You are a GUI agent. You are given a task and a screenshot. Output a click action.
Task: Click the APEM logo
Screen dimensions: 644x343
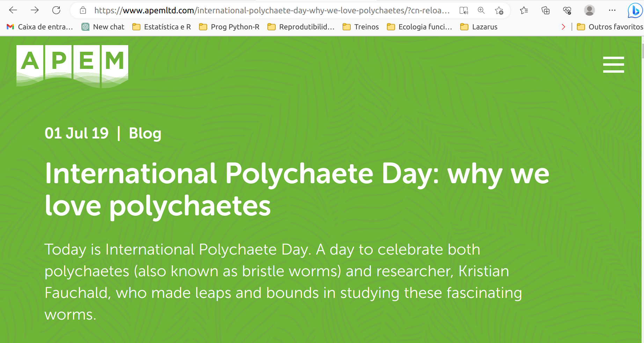tap(72, 66)
